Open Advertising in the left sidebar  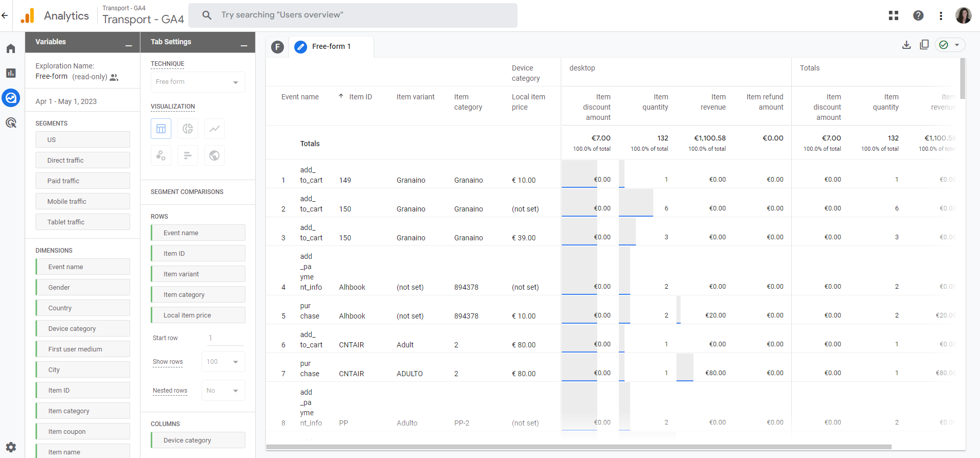click(x=11, y=122)
